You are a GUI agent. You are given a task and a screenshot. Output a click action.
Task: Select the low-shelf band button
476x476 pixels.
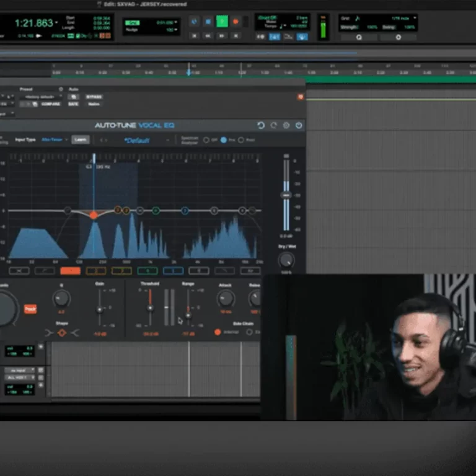45,270
